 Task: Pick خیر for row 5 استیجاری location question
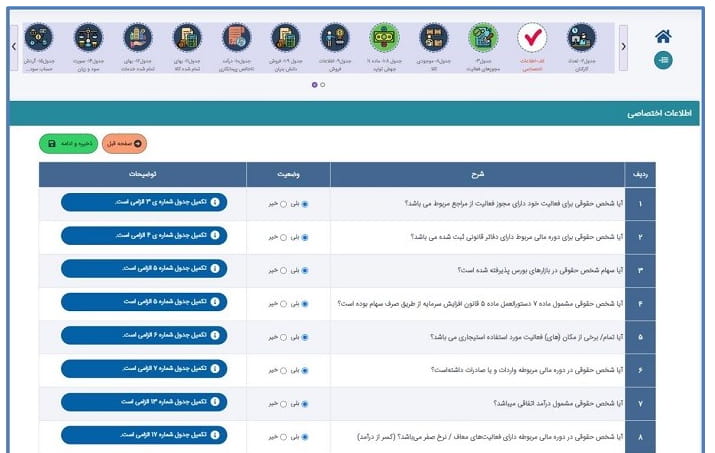(x=283, y=337)
